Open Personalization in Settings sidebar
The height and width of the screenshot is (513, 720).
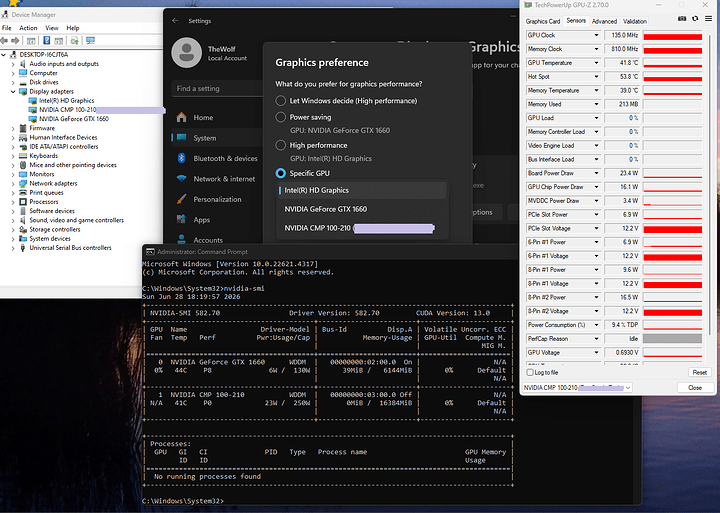pyautogui.click(x=217, y=199)
